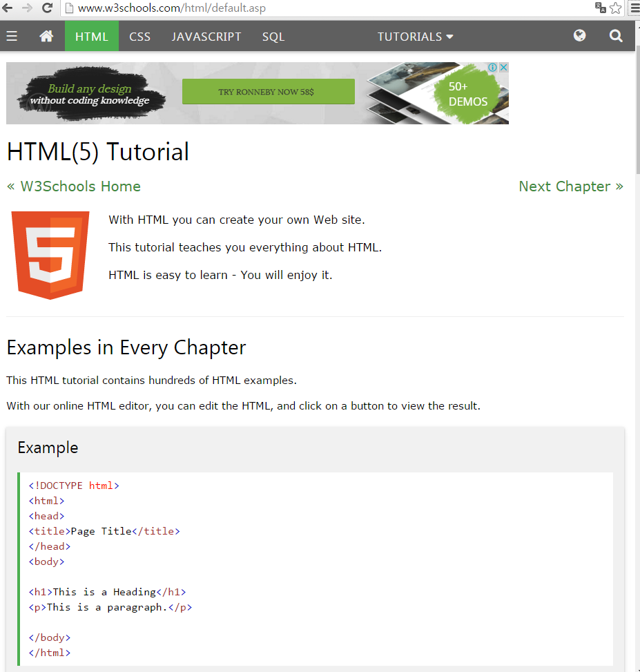The width and height of the screenshot is (640, 672).
Task: Click the <p>This is a paragraph.</p> line
Action: pyautogui.click(x=110, y=607)
